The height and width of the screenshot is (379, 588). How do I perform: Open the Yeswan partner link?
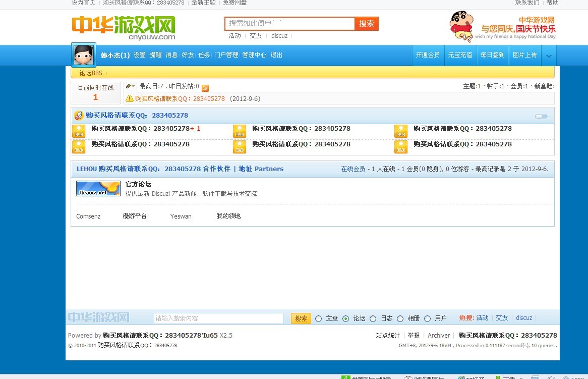click(x=181, y=216)
